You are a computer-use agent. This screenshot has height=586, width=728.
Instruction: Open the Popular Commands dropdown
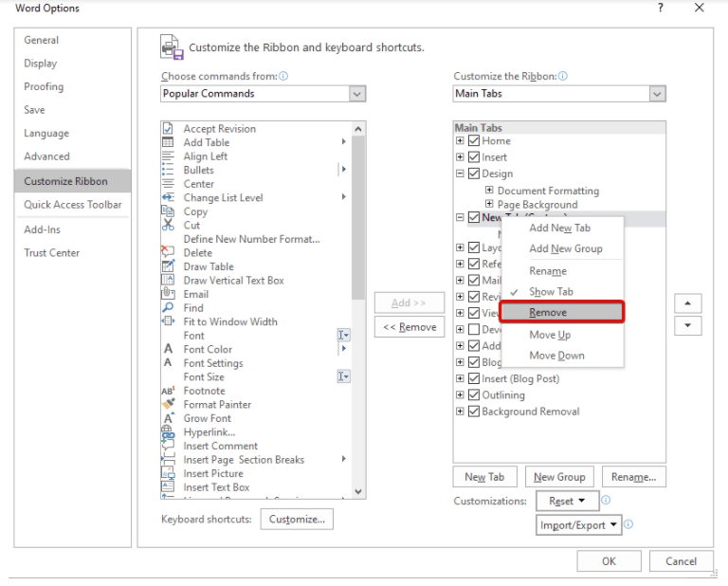tap(357, 94)
